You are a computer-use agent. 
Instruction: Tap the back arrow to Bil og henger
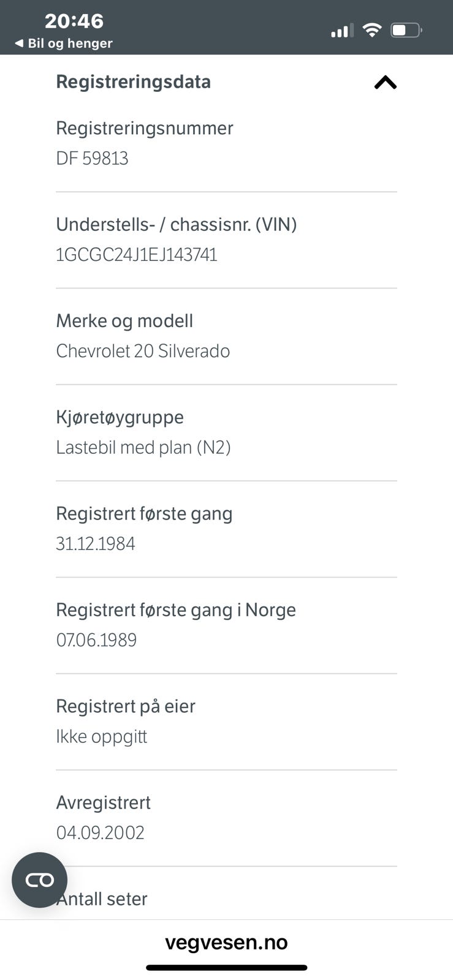click(x=19, y=43)
